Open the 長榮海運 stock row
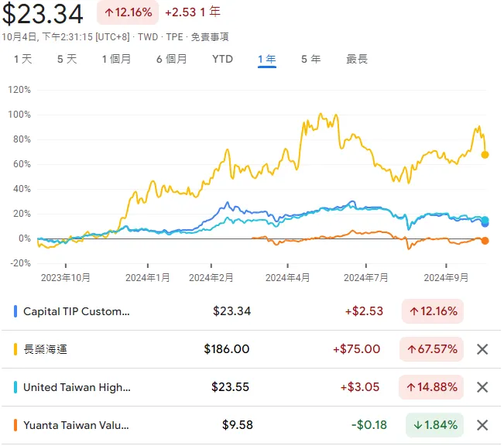The height and width of the screenshot is (446, 504). (x=251, y=349)
